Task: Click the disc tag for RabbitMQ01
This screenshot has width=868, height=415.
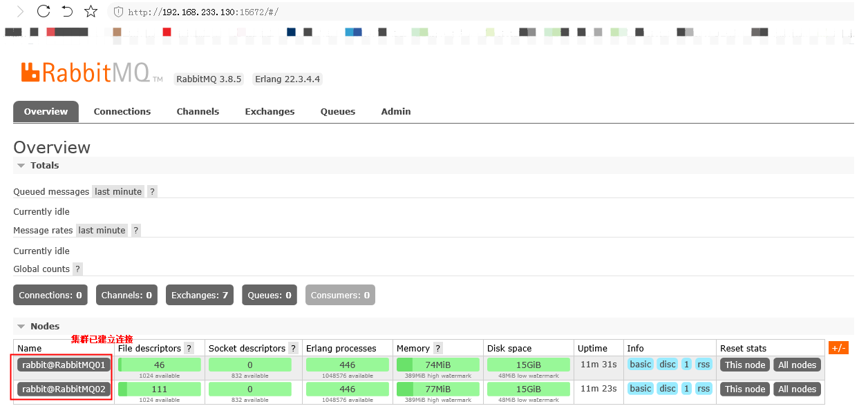Action: tap(668, 365)
